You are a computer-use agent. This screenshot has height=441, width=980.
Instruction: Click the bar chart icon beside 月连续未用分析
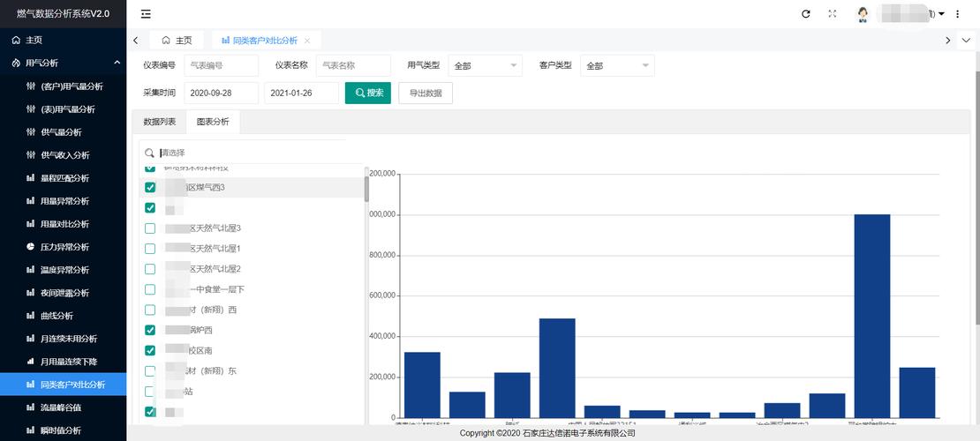click(x=30, y=339)
